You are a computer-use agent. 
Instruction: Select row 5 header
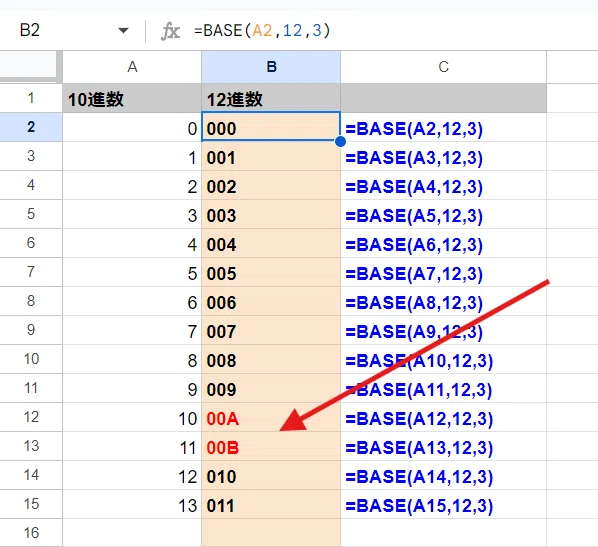(x=31, y=214)
